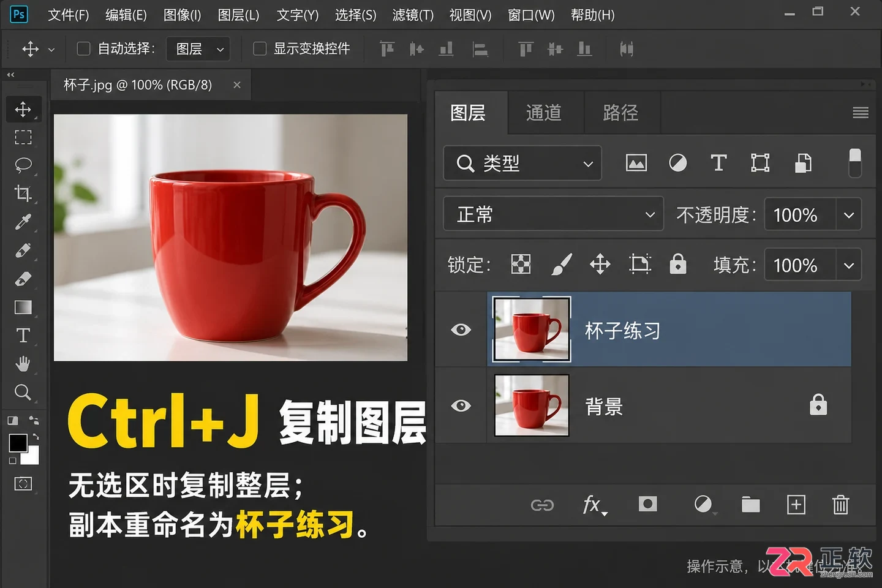
Task: Click the black foreground color swatch
Action: coord(18,442)
